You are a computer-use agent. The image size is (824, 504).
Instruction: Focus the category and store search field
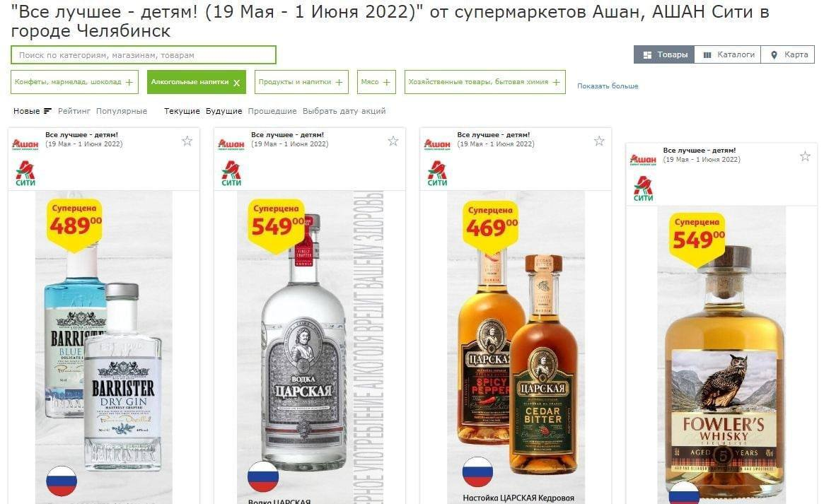click(144, 54)
